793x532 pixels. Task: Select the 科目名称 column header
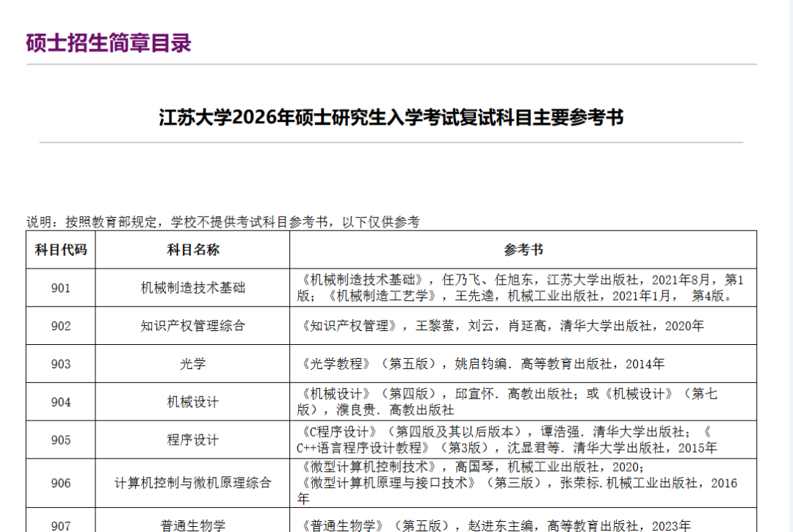[x=192, y=249]
